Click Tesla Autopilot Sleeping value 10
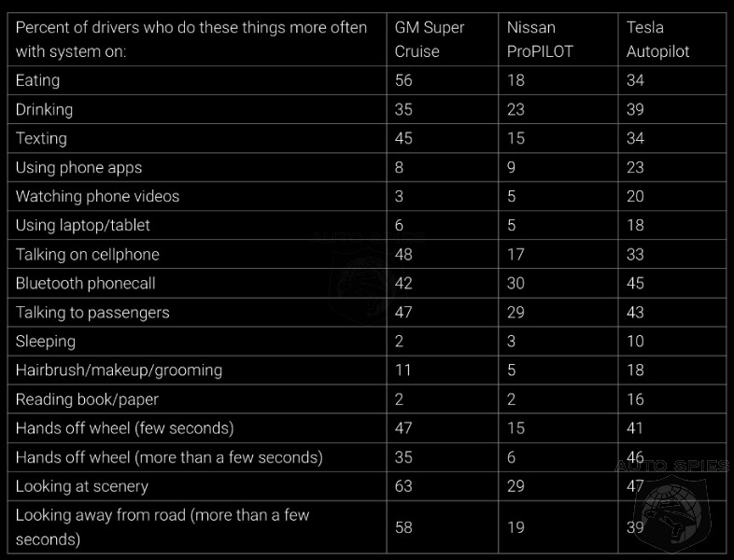 [x=635, y=342]
